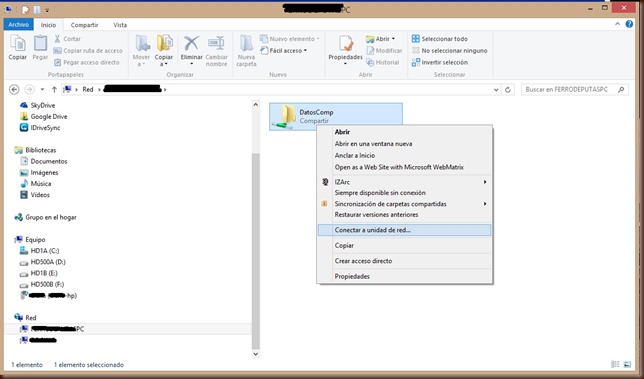Click Copiar ruta de acceso
Screen dimensions: 644x379
pos(88,51)
